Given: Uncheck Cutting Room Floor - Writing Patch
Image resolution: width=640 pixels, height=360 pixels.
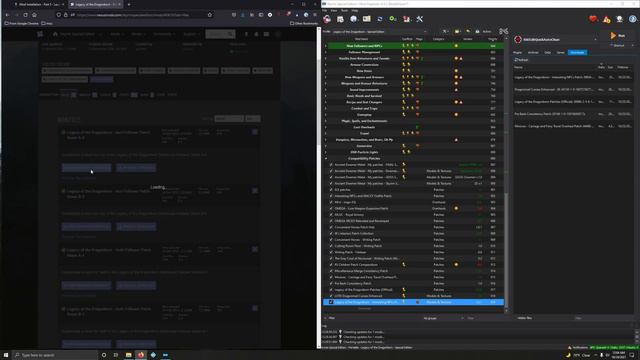Looking at the screenshot, I should click(x=331, y=246).
